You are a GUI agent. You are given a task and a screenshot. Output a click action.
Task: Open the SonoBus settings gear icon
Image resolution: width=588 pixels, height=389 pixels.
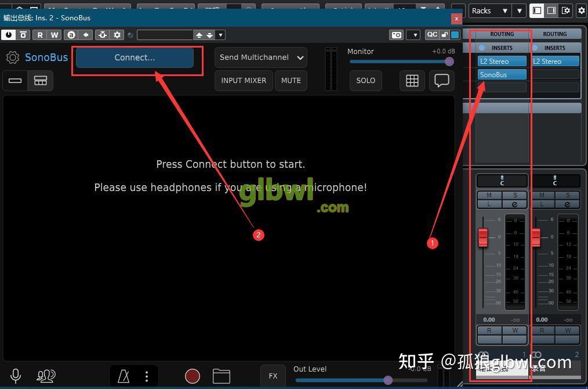12,57
